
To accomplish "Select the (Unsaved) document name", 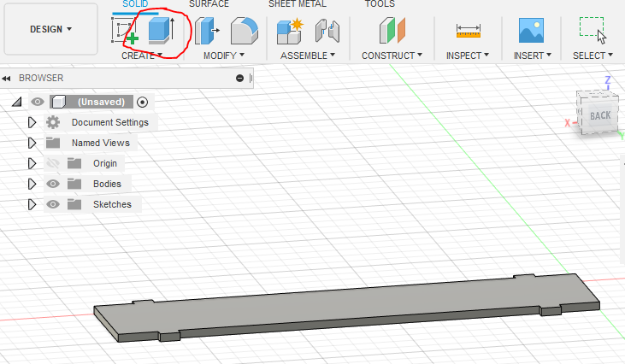I will pyautogui.click(x=101, y=102).
